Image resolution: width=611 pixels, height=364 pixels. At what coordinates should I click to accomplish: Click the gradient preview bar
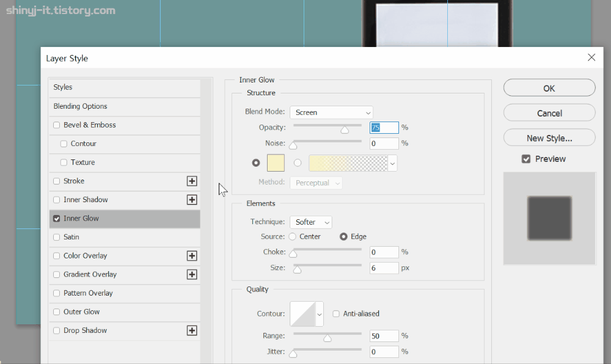point(348,164)
